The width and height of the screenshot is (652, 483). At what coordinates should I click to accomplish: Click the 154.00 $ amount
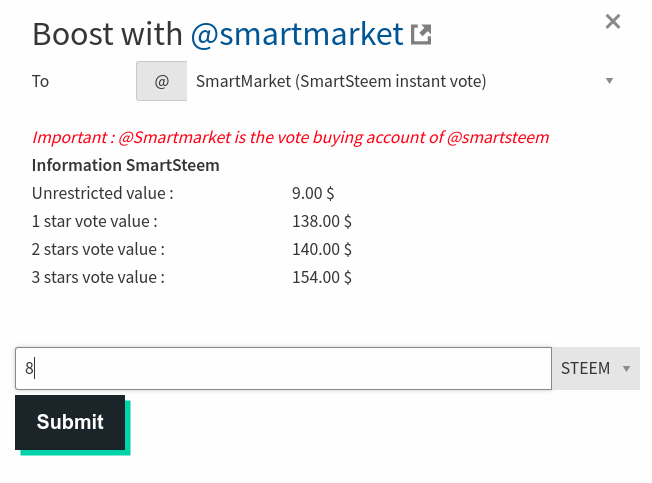322,277
